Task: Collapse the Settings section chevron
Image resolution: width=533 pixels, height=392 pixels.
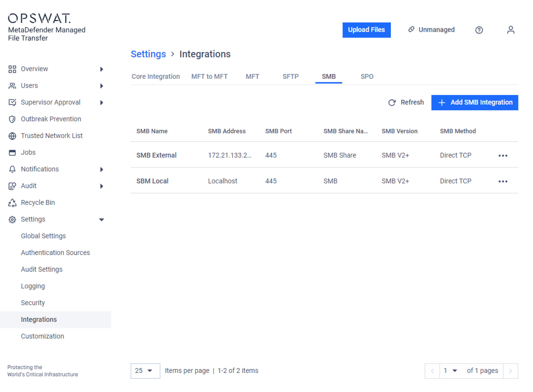Action: point(101,220)
